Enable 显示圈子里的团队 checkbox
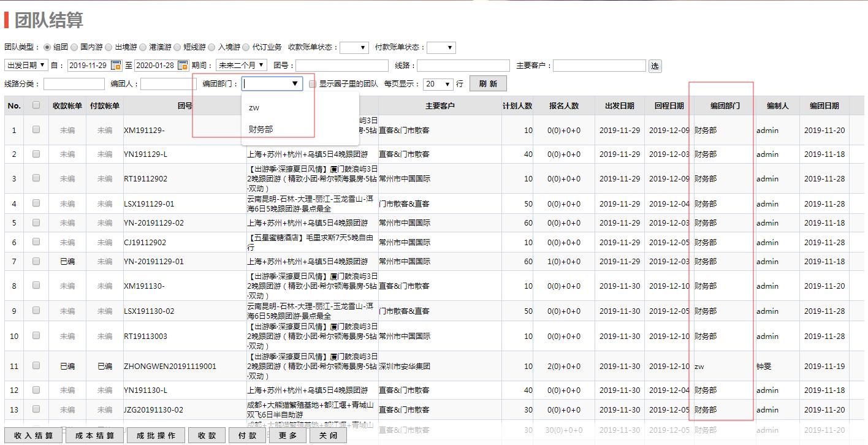The width and height of the screenshot is (868, 445). 313,84
